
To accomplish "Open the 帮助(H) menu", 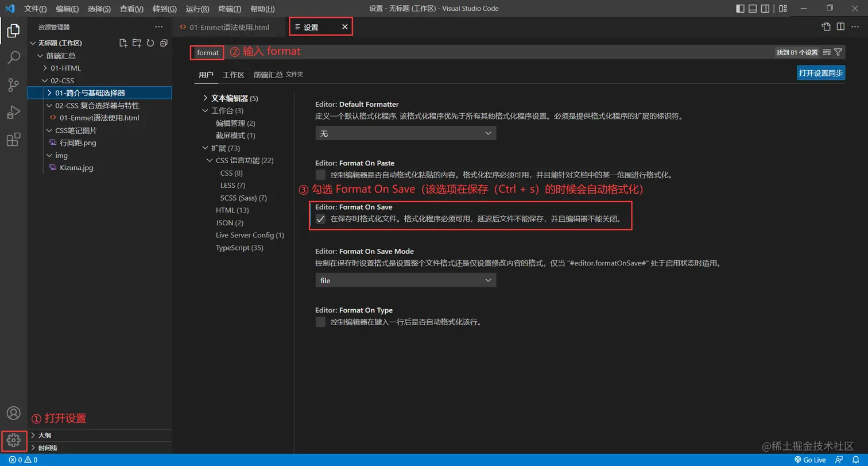I will [262, 9].
